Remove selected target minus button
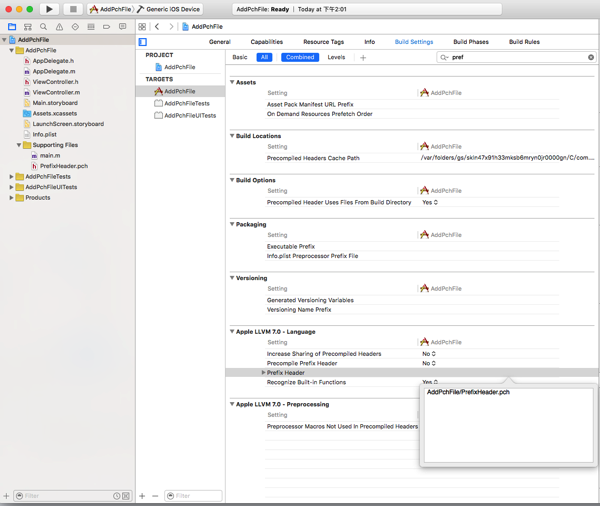This screenshot has height=506, width=600. click(x=155, y=496)
